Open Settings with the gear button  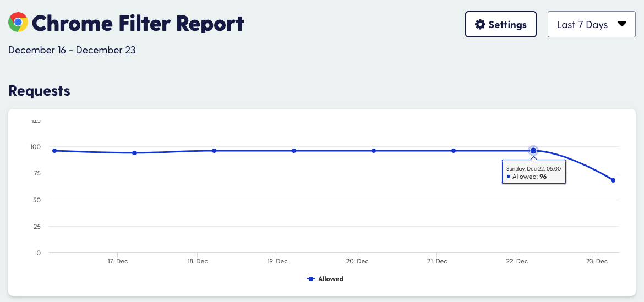pos(500,25)
